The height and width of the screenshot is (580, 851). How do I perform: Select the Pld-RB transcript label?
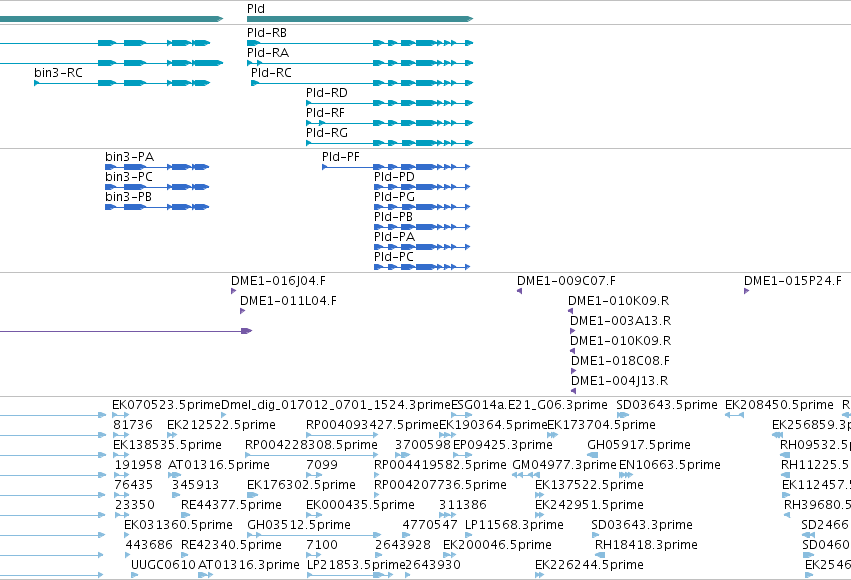point(266,33)
